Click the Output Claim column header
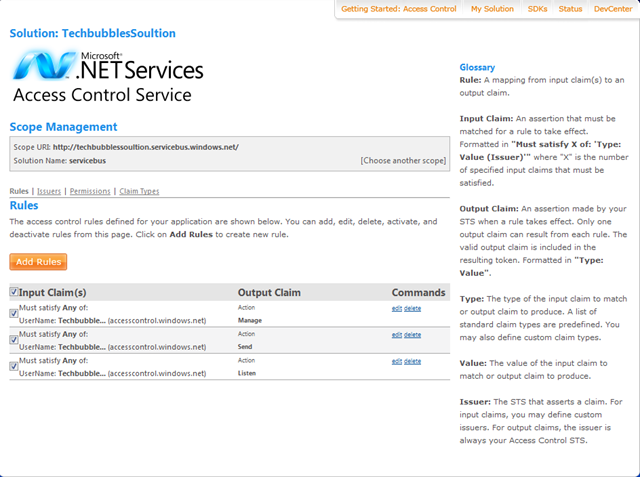The height and width of the screenshot is (477, 640). click(269, 293)
